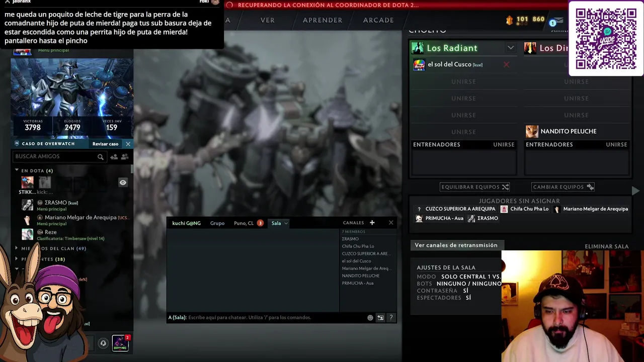Expand the Pendientes group
This screenshot has width=644, height=362.
(x=17, y=259)
